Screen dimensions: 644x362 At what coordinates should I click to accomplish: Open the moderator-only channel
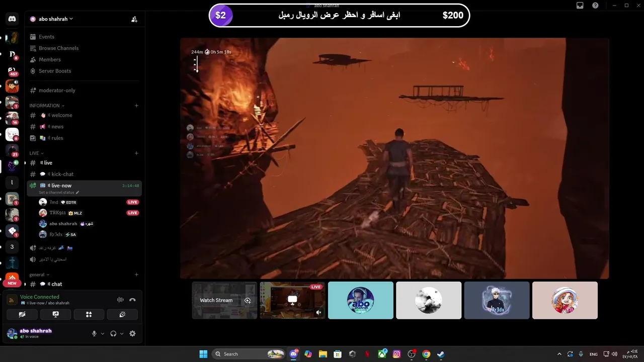pyautogui.click(x=85, y=90)
